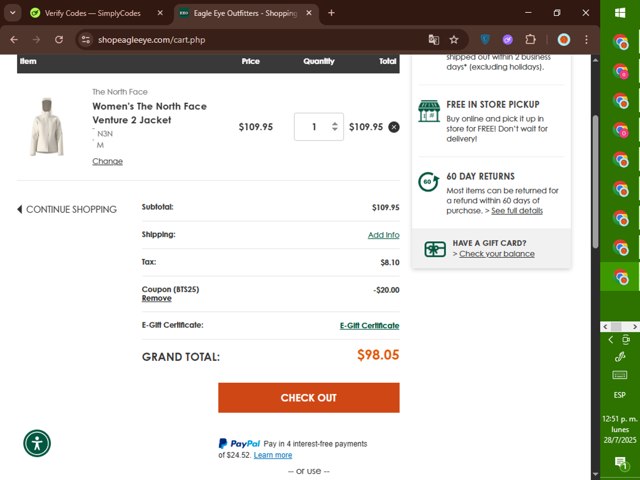Click the taskbar scroll right arrow

634,327
